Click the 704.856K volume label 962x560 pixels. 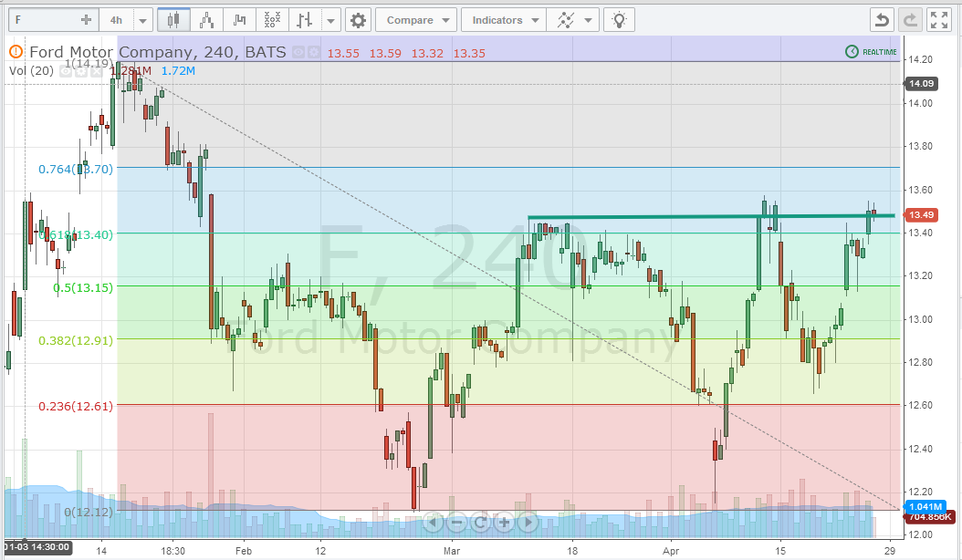pos(929,517)
